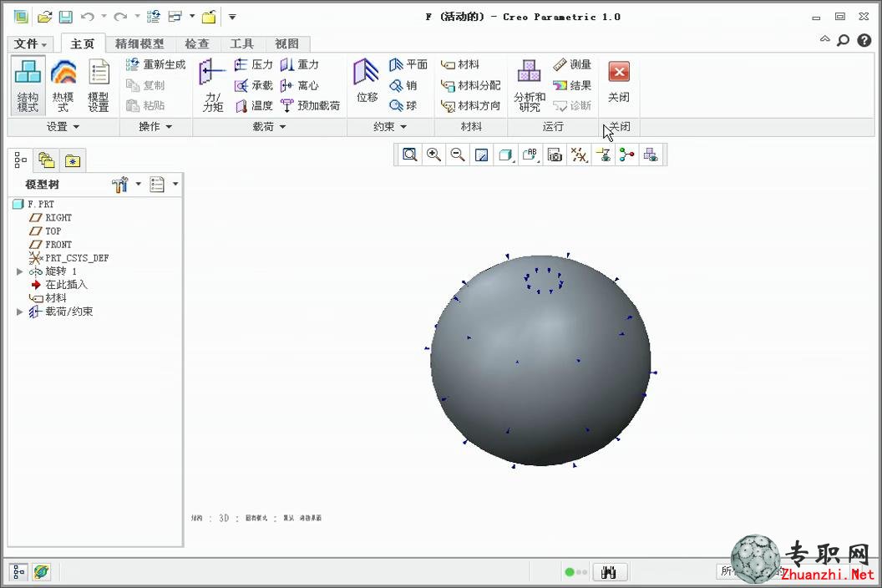882x588 pixels.
Task: Open Analyses and Studies (分析和研究)
Action: click(530, 85)
